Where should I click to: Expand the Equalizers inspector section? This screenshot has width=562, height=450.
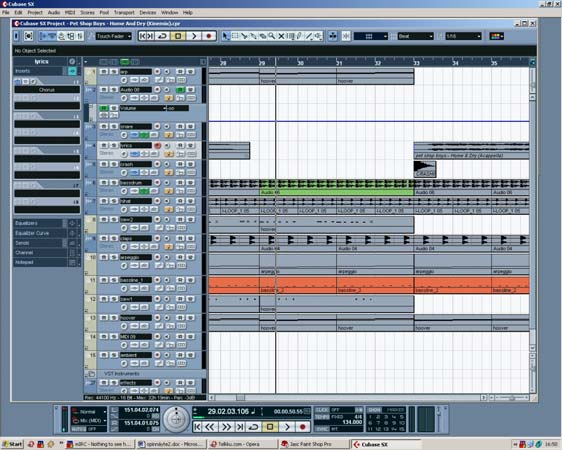click(47, 223)
